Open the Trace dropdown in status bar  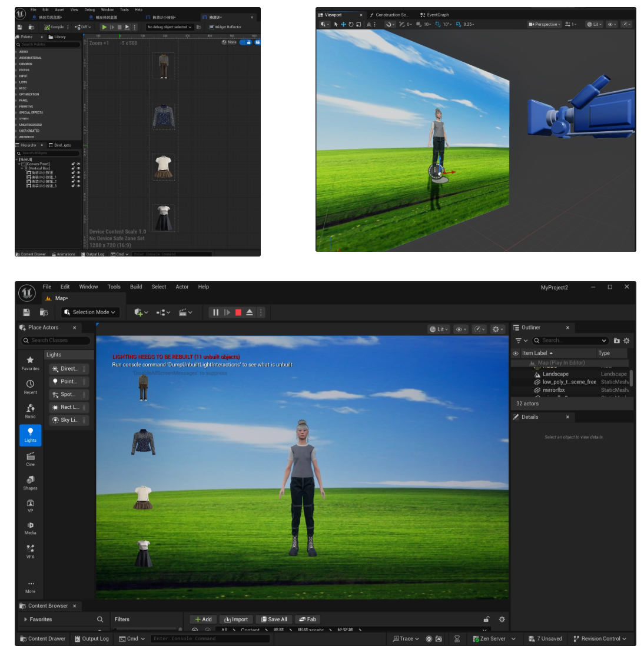[406, 638]
